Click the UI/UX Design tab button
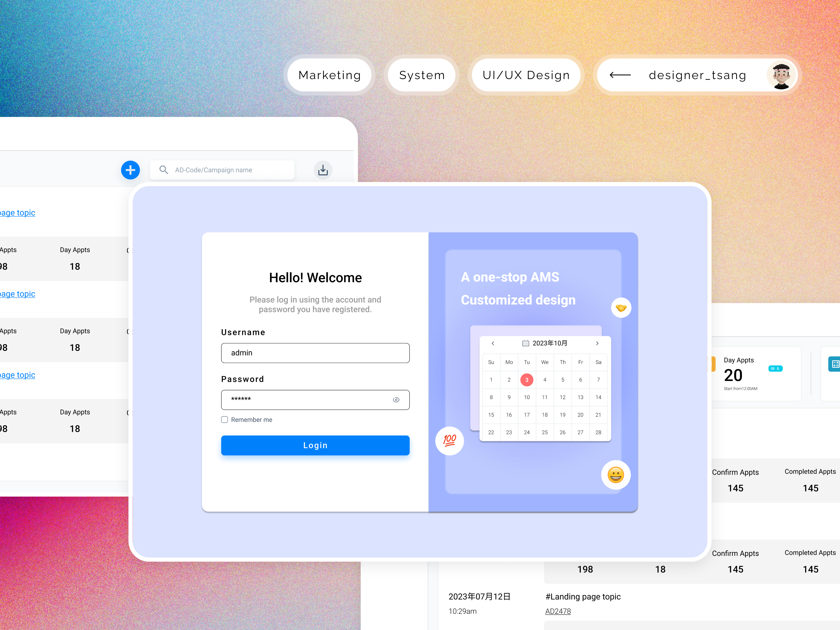 pyautogui.click(x=526, y=74)
